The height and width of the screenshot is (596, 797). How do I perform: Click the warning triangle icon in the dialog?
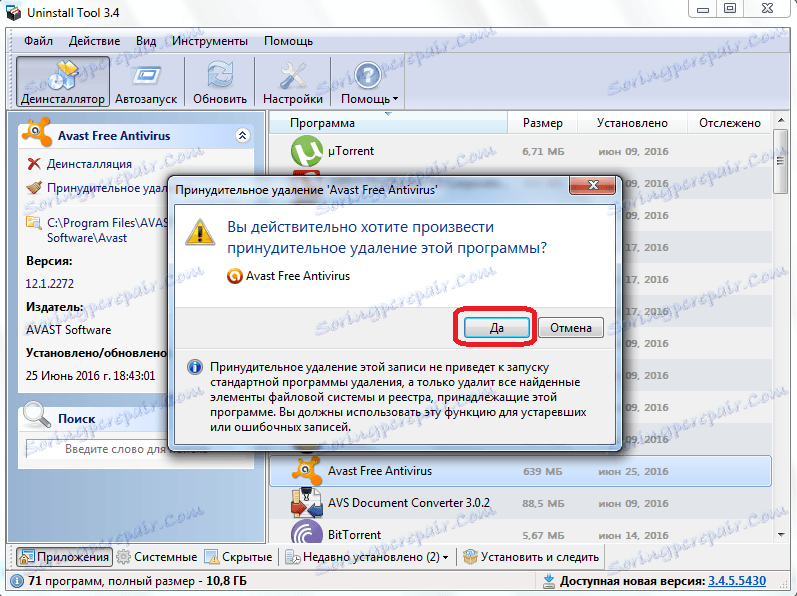pyautogui.click(x=200, y=231)
